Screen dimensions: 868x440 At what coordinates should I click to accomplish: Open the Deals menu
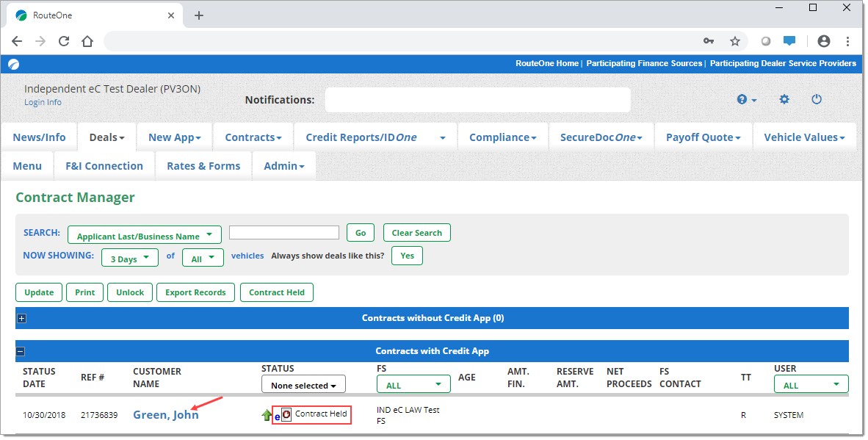click(106, 137)
